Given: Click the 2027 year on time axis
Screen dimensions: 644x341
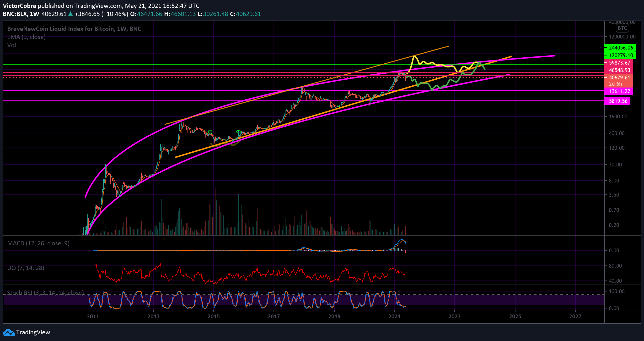Looking at the screenshot, I should [x=575, y=316].
